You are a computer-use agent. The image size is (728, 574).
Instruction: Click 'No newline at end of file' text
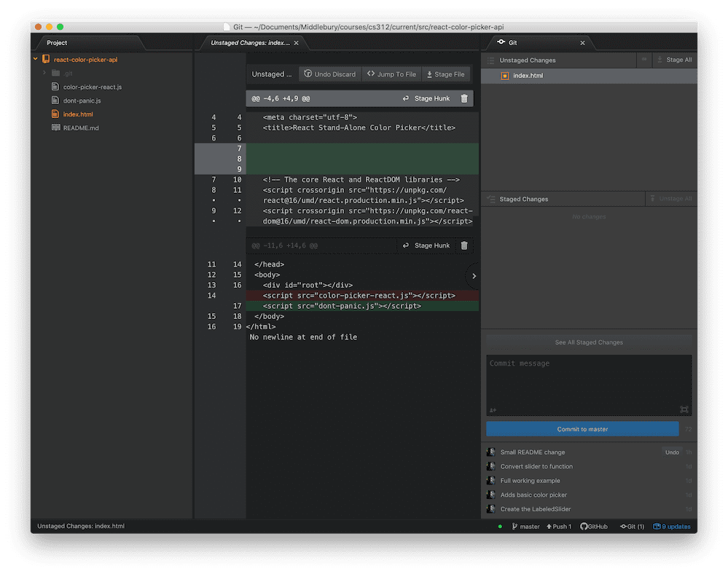303,337
